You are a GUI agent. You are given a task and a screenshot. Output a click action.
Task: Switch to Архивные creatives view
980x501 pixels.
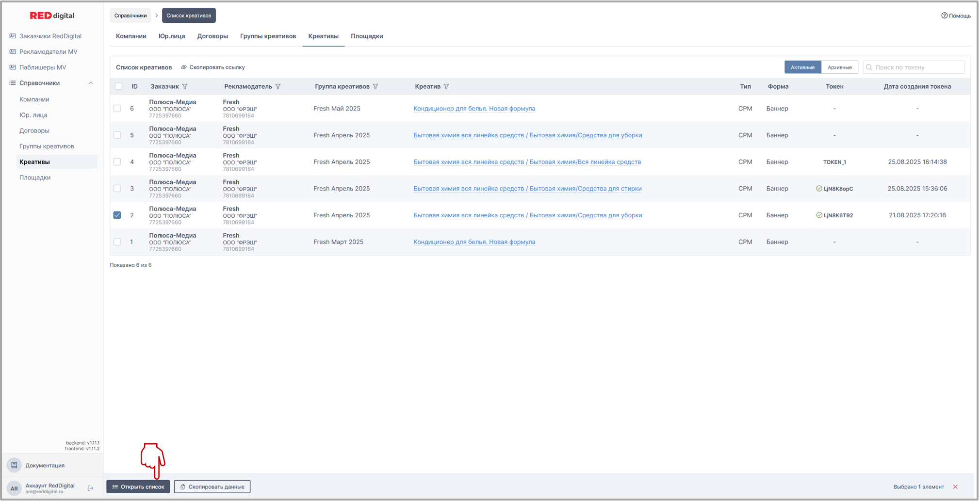[x=839, y=67]
